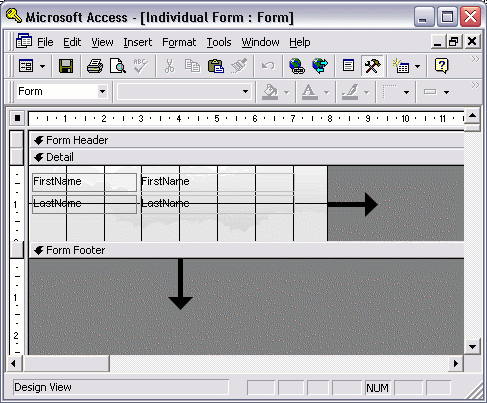Click the Line/Border Width icon
Viewport: 487px width, 403px height.
pyautogui.click(x=390, y=92)
